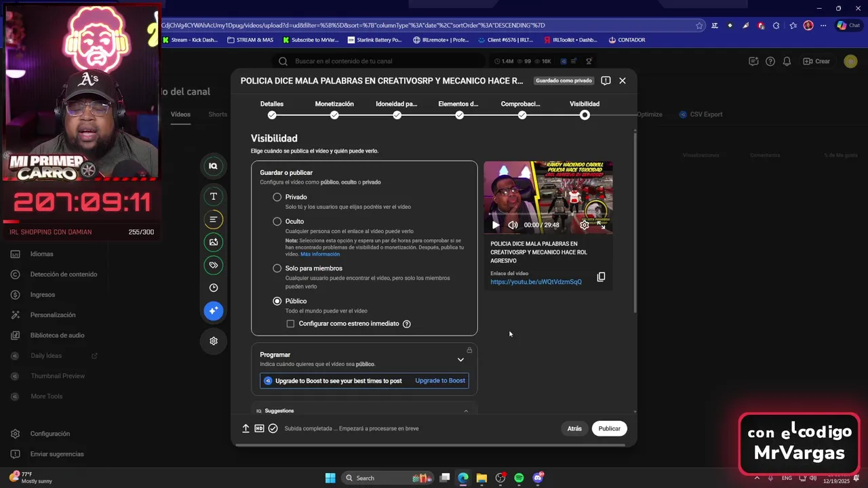Play the video preview
Viewport: 868px width, 488px height.
coord(496,225)
